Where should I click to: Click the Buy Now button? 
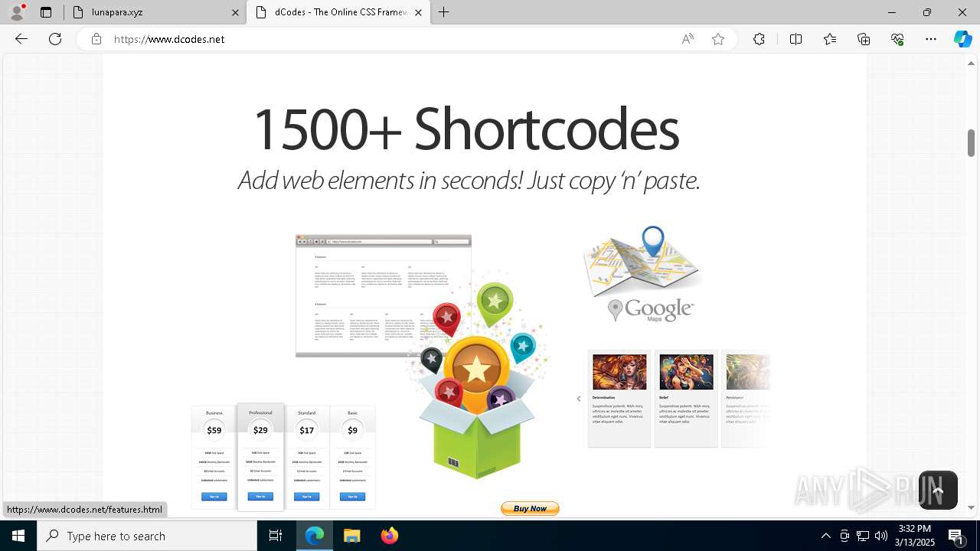click(530, 508)
